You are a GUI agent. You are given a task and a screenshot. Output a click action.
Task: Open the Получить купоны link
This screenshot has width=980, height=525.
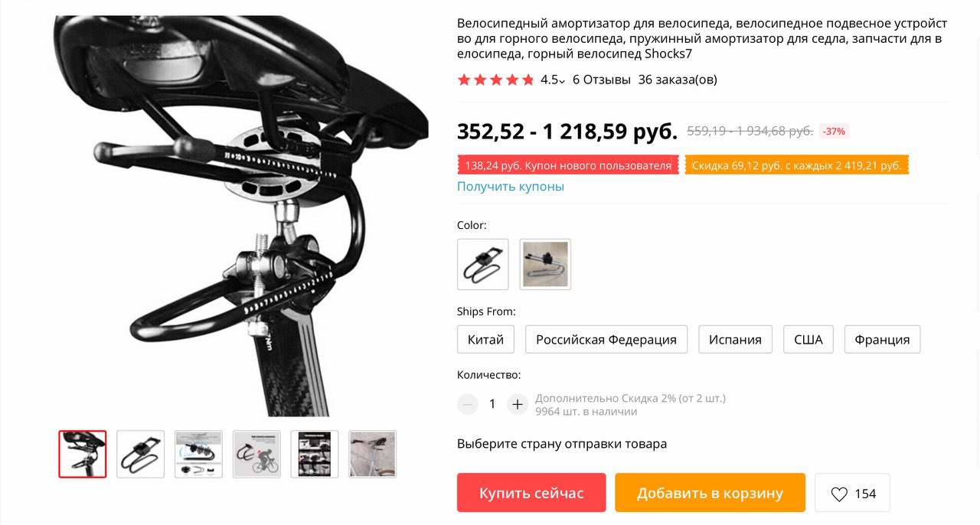tap(511, 186)
